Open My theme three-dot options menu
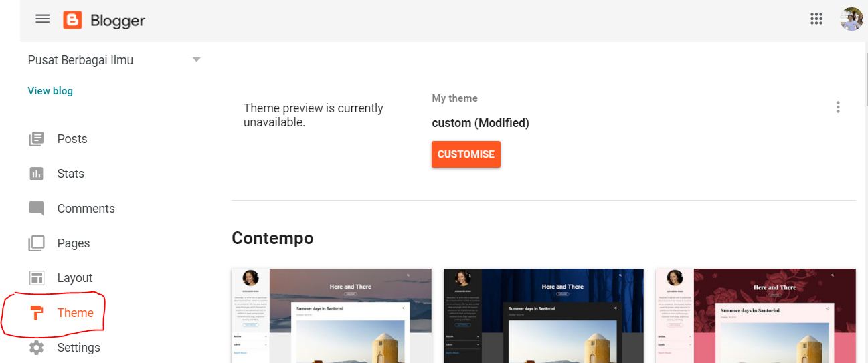The width and height of the screenshot is (868, 363). [x=837, y=107]
